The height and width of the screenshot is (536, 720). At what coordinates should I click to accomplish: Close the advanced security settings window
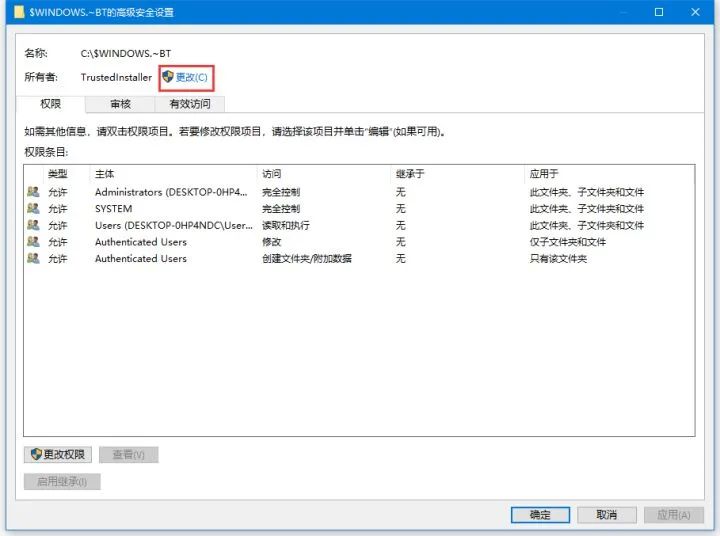pyautogui.click(x=695, y=12)
